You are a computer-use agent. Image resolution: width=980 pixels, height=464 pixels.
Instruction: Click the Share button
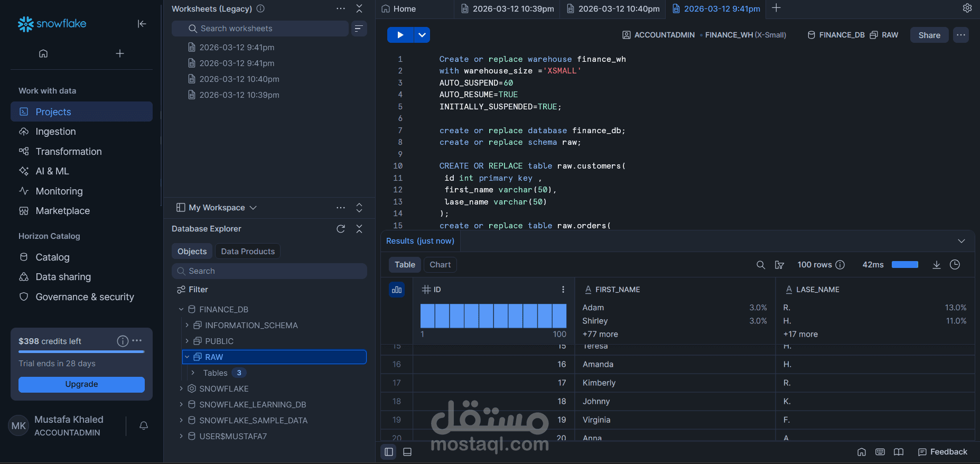[x=929, y=35]
